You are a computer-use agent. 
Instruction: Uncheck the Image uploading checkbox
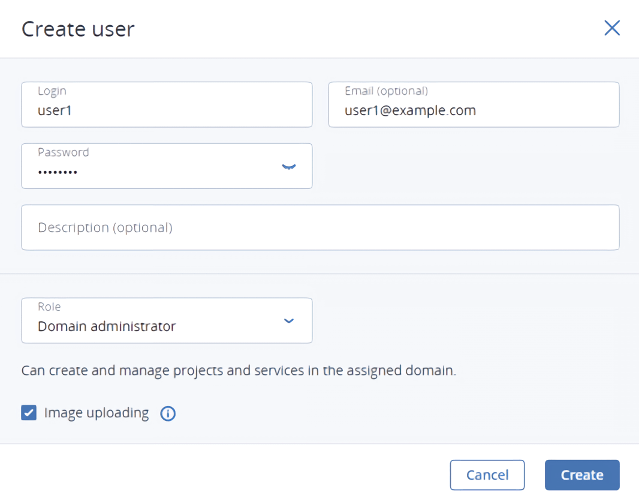29,412
